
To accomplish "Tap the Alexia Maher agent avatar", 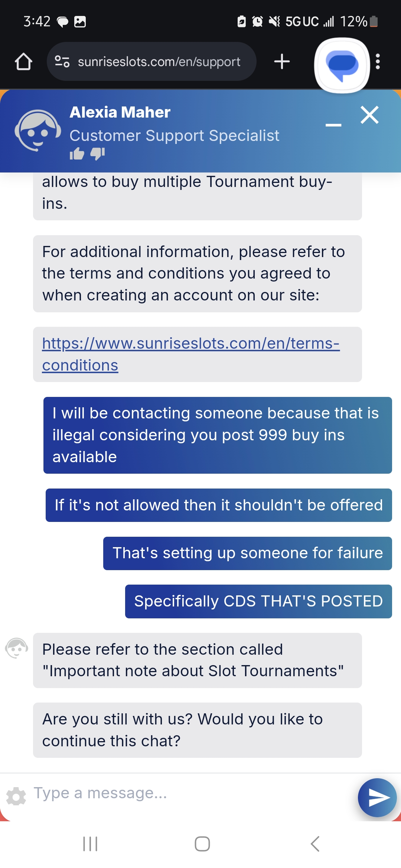I will point(38,131).
